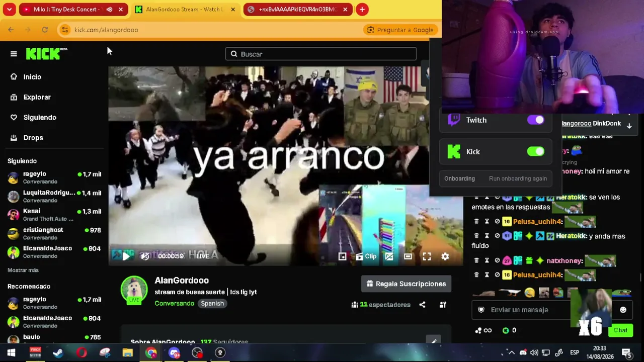Go to the Kick logo homepage
The image size is (644, 362).
click(46, 54)
